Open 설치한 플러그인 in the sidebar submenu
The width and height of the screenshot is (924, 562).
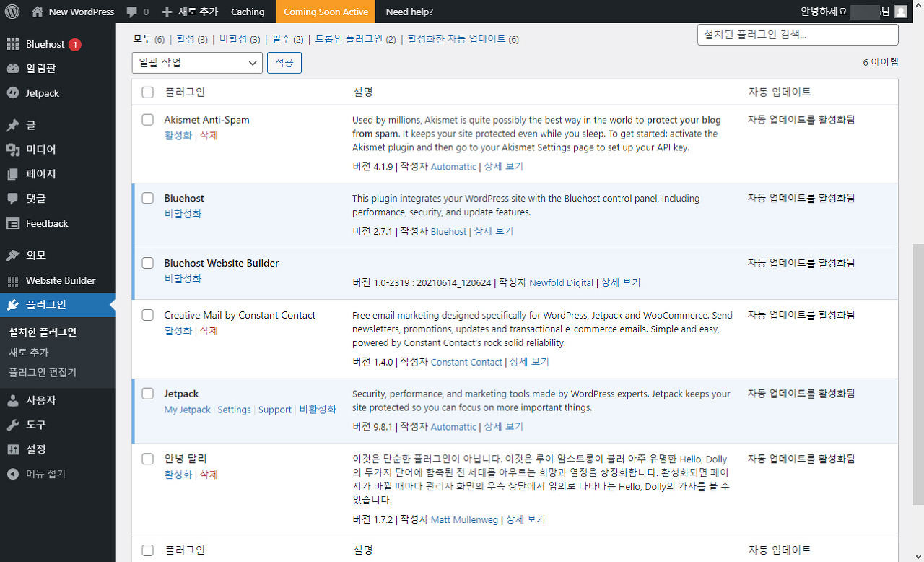(x=43, y=332)
